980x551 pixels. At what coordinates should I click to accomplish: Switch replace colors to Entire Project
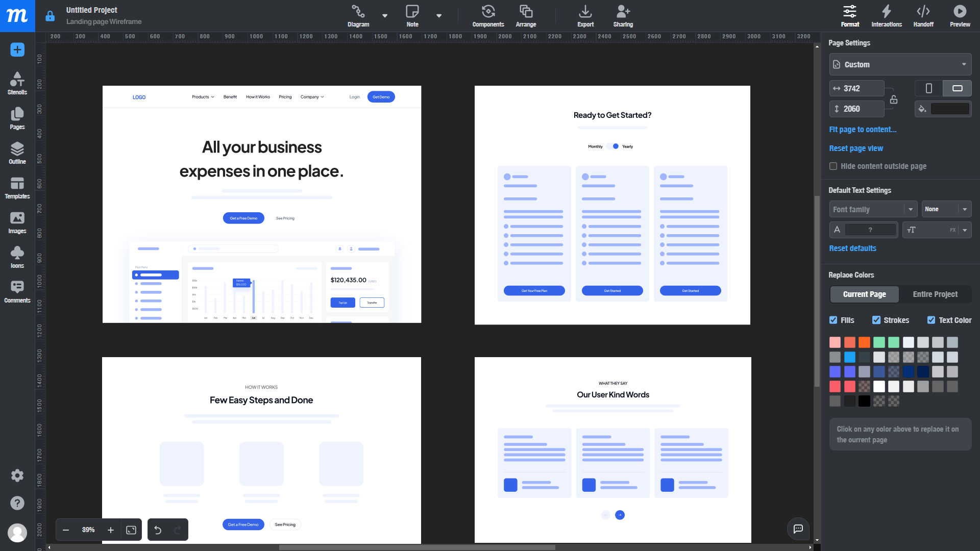point(935,294)
